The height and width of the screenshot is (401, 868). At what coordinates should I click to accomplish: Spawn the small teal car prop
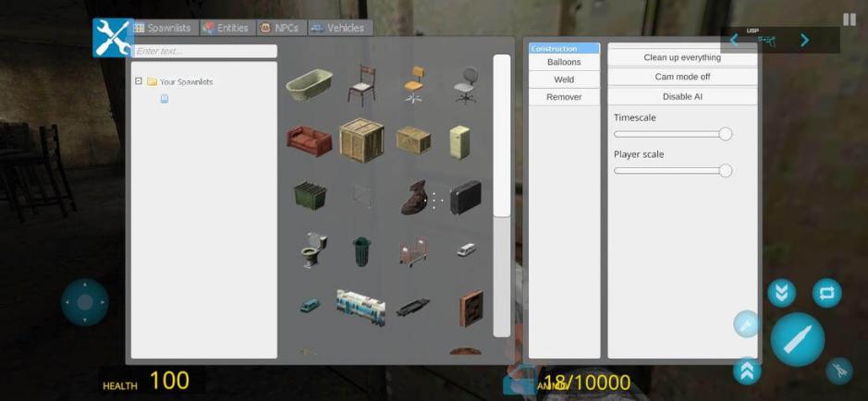tap(310, 305)
